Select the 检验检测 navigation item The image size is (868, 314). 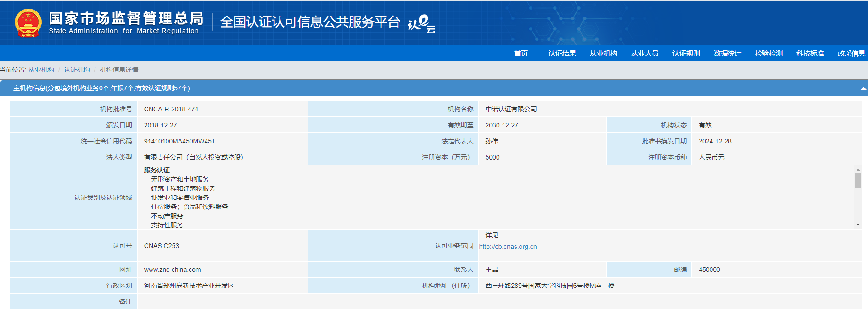click(x=768, y=54)
